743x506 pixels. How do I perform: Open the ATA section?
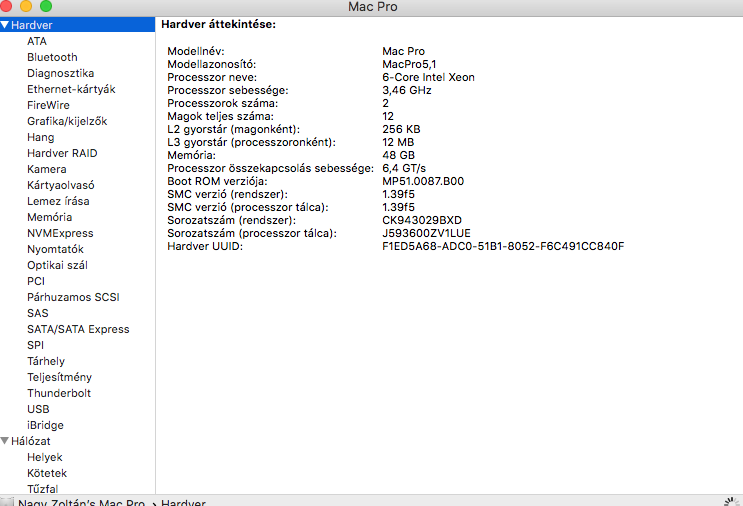click(x=37, y=41)
